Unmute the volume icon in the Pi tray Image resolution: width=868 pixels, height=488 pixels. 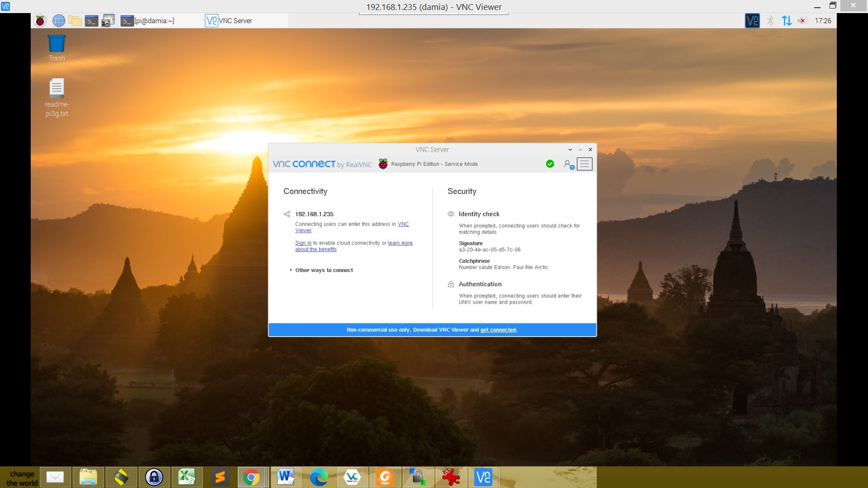click(802, 20)
